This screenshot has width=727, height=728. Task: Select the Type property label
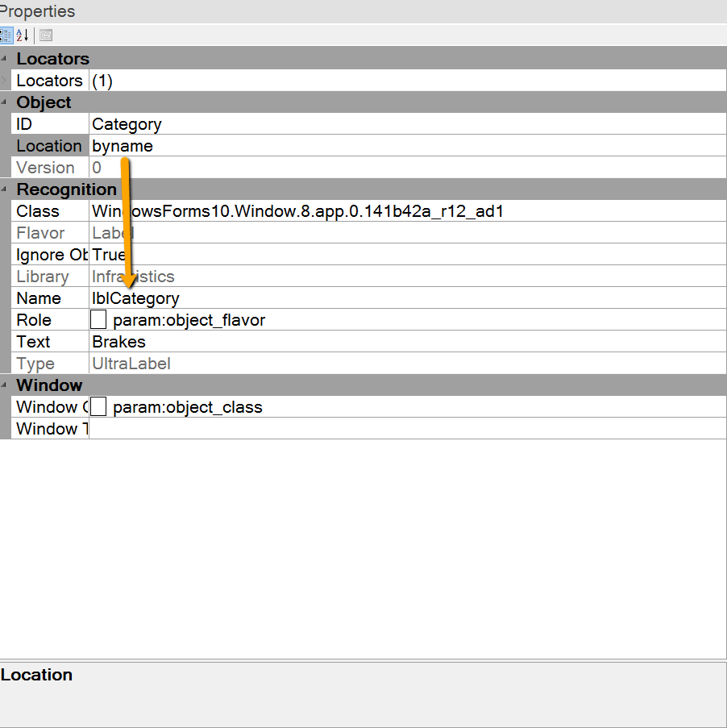[x=35, y=364]
